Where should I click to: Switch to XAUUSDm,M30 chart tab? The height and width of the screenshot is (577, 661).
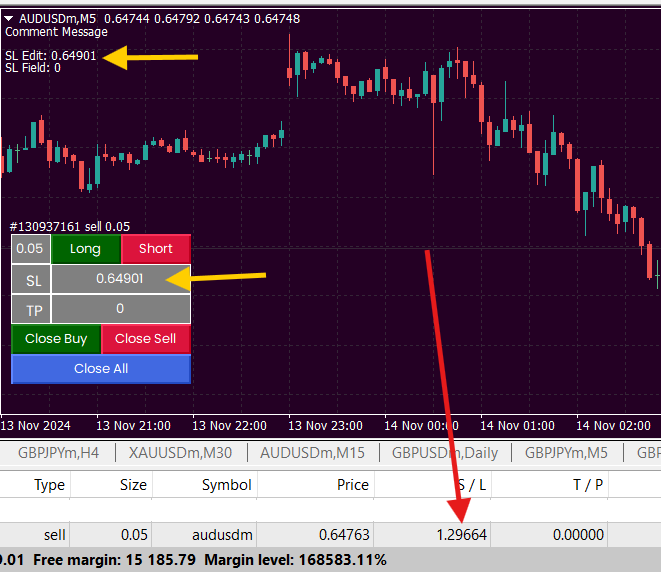pyautogui.click(x=180, y=453)
